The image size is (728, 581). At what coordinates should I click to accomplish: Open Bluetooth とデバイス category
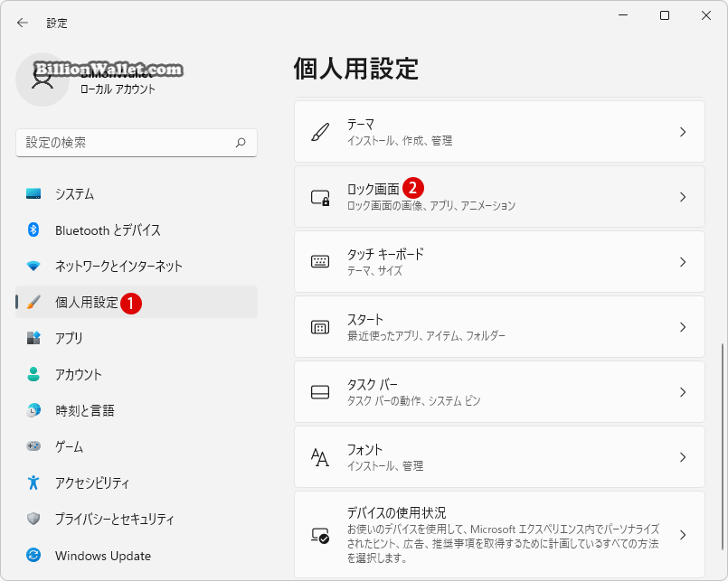point(137,230)
